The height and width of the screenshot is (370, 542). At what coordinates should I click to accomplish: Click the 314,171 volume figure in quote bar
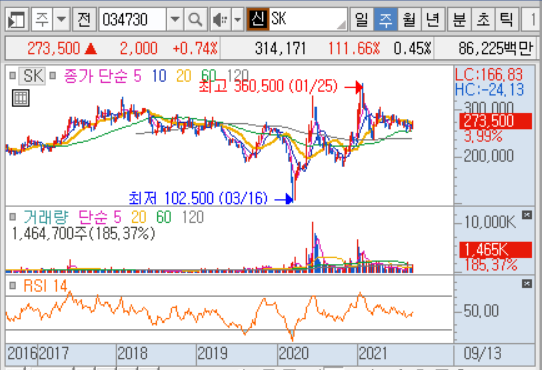point(280,48)
